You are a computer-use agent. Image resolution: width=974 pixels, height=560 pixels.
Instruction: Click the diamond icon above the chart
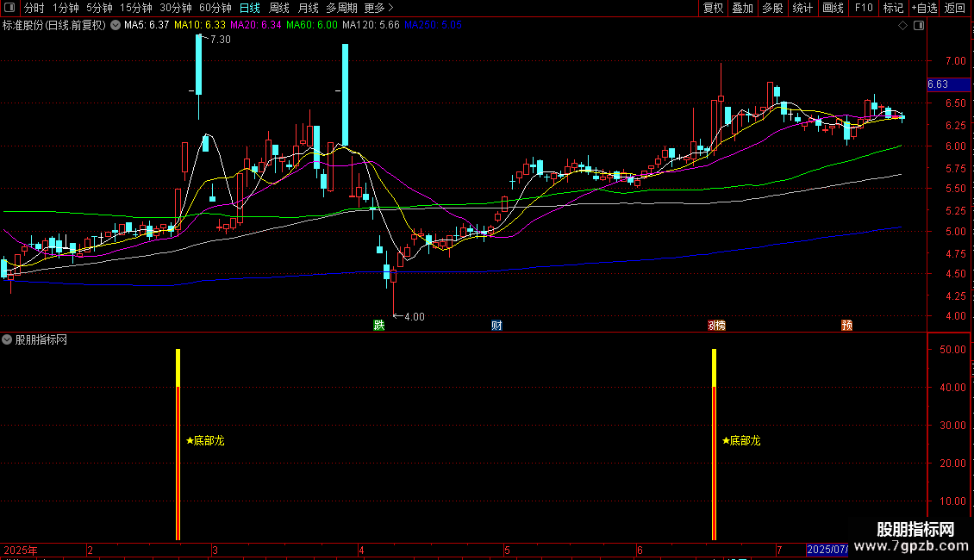[x=903, y=26]
